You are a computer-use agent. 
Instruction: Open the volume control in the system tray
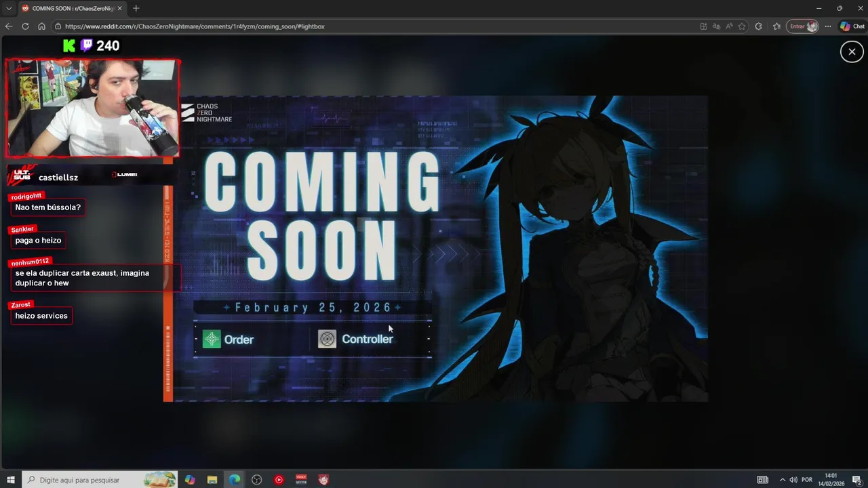click(793, 480)
